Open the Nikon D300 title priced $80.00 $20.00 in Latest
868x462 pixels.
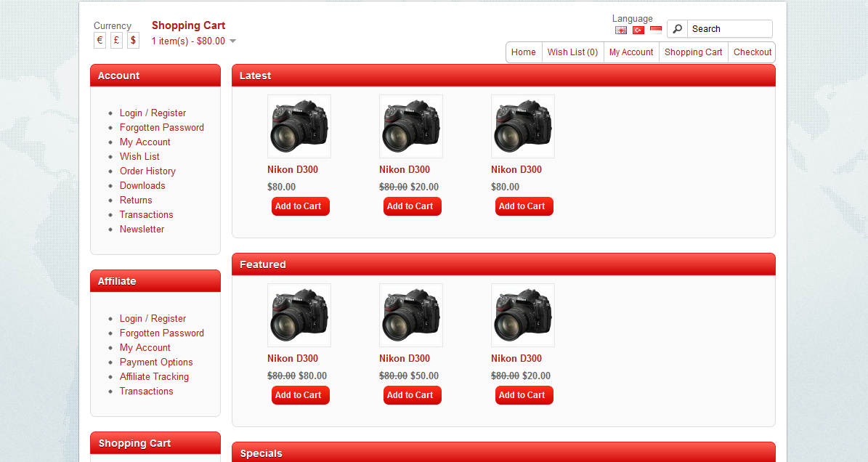click(x=404, y=170)
